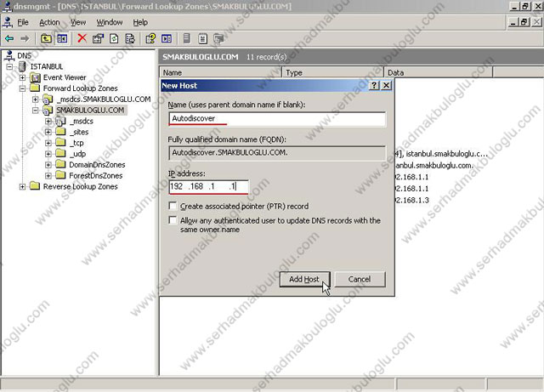Image resolution: width=544 pixels, height=392 pixels.
Task: Click the Refresh toolbar icon
Action: pos(114,38)
